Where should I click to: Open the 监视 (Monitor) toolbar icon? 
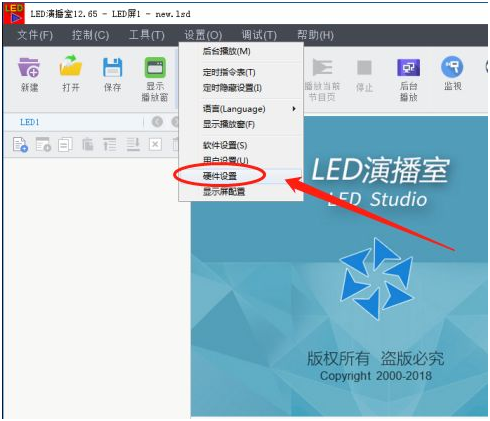click(452, 67)
